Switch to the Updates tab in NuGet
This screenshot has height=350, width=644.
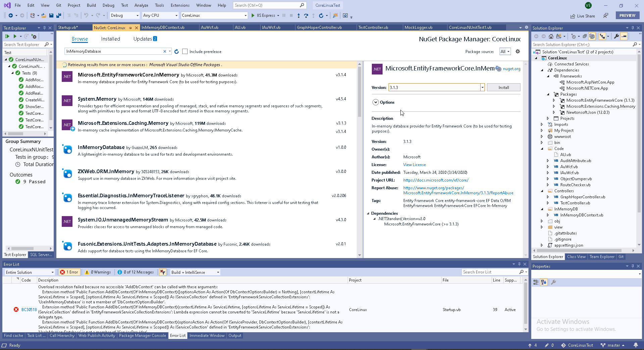point(145,39)
